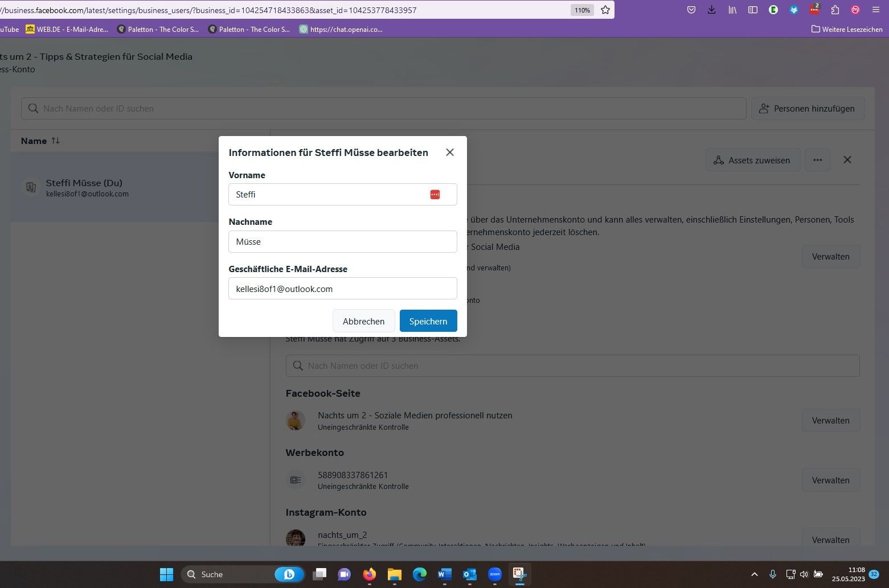
Task: Open the Firefox extensions puzzle icon
Action: click(x=835, y=10)
